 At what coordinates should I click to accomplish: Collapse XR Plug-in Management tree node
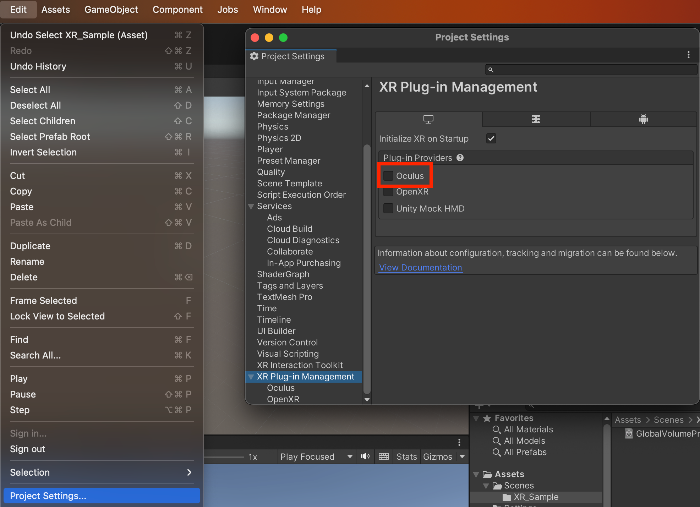pyautogui.click(x=251, y=377)
